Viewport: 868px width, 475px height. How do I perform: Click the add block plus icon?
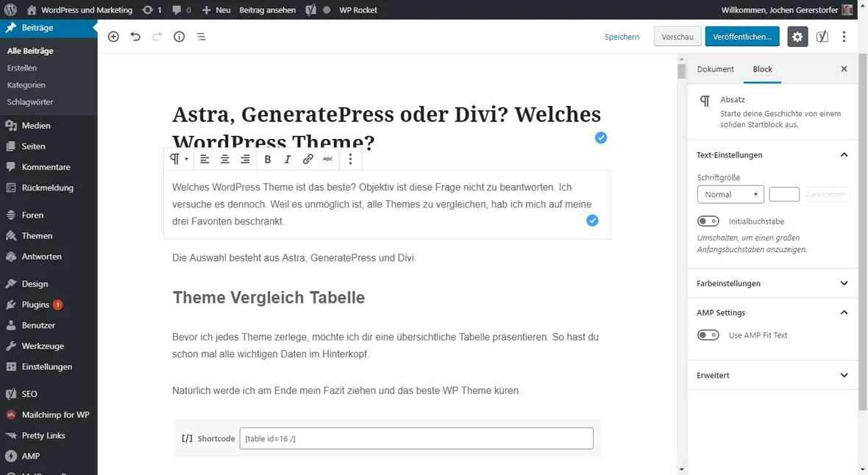113,37
